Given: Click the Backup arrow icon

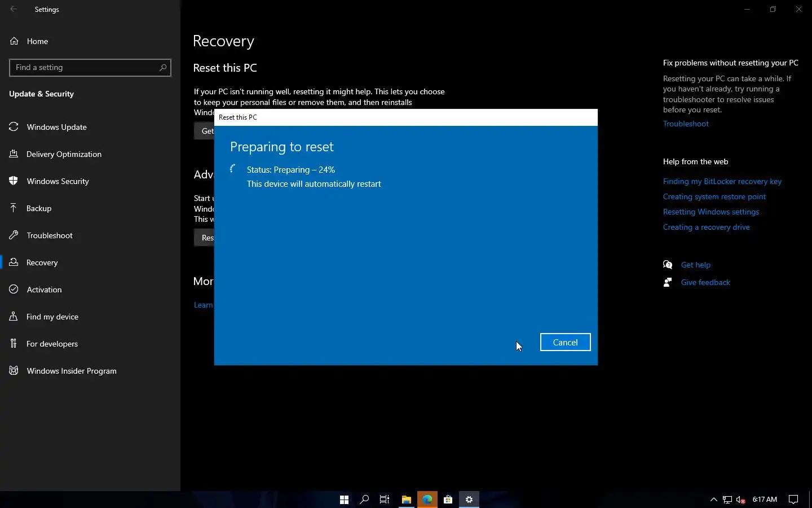Looking at the screenshot, I should pos(14,208).
